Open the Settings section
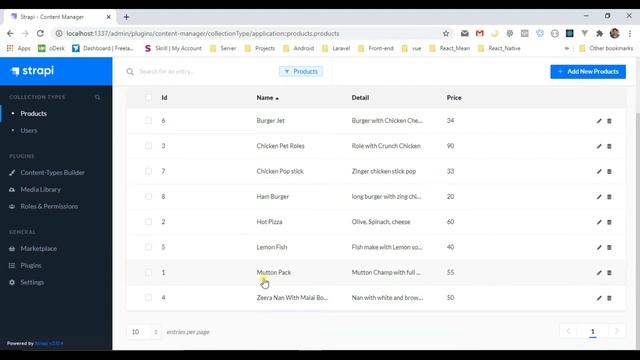Image resolution: width=640 pixels, height=360 pixels. click(x=32, y=282)
